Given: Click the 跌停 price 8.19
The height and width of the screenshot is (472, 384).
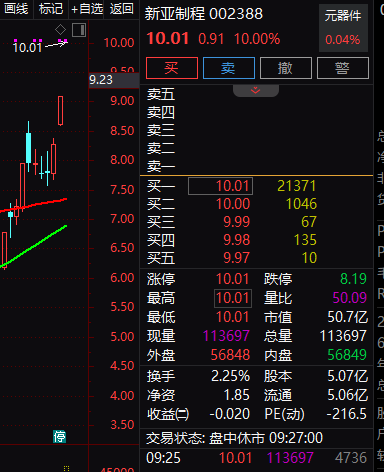Looking at the screenshot, I should (353, 279).
